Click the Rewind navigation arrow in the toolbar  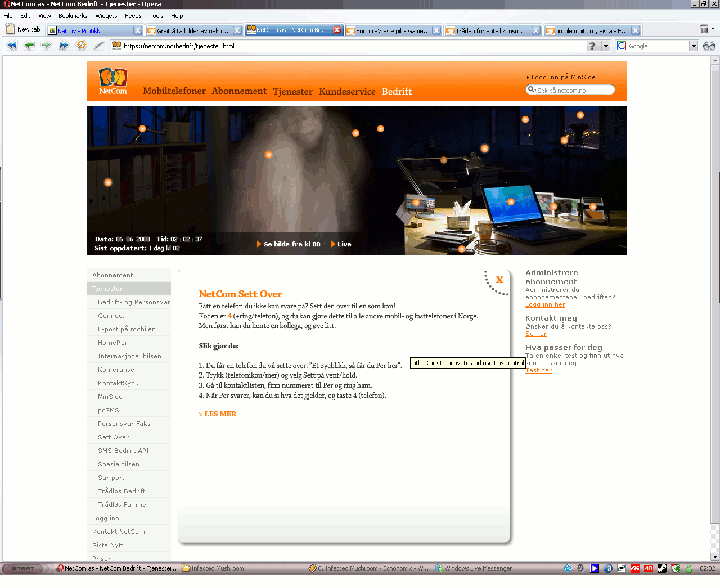12,46
